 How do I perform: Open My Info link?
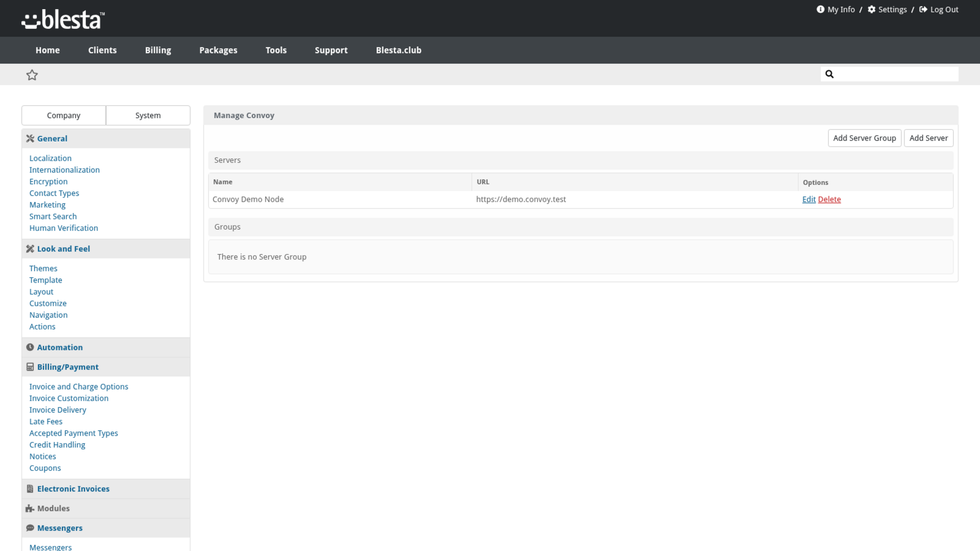pos(841,9)
